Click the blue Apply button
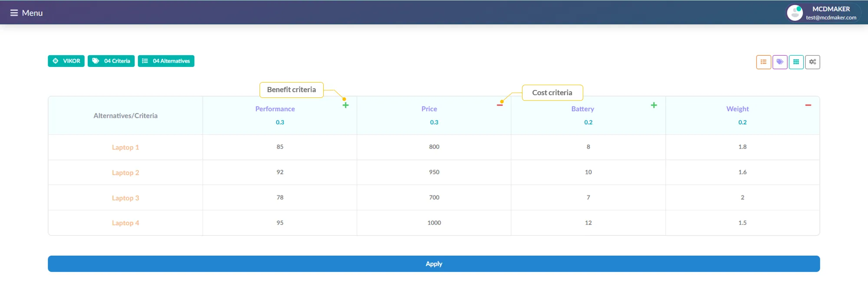The width and height of the screenshot is (868, 283). (x=434, y=264)
